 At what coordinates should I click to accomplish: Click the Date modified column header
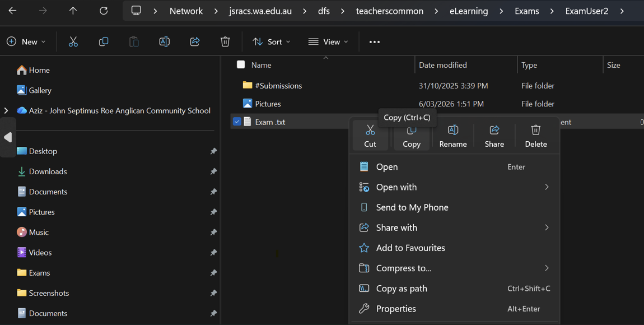[x=443, y=65]
